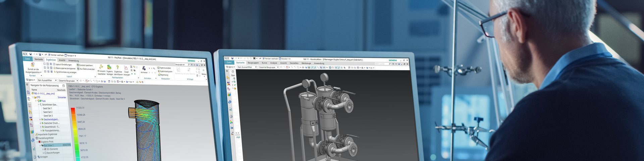Viewport: 644px width, 161px height.
Task: Collapse the Fluss tree node
Action: 36,101
